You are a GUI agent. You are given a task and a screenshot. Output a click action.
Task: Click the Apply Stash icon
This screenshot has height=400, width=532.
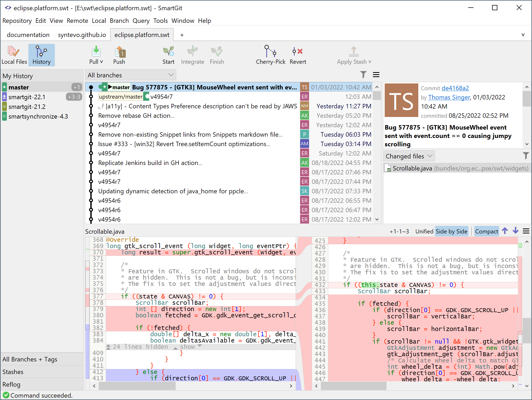353,51
